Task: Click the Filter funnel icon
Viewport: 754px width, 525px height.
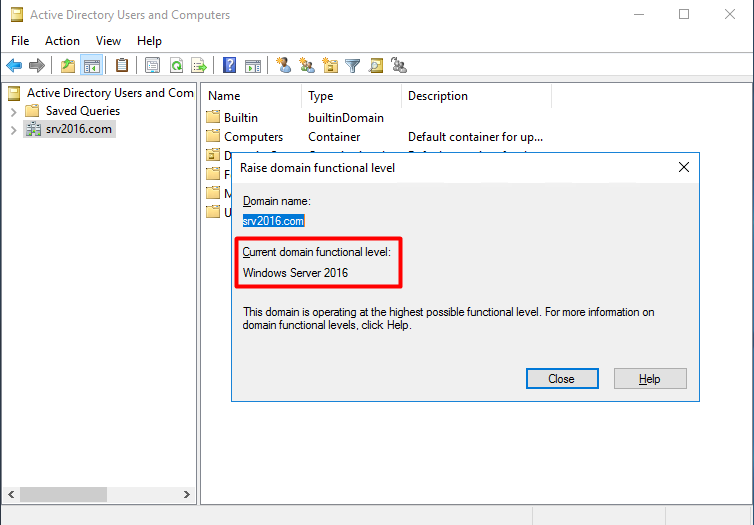Action: 353,66
